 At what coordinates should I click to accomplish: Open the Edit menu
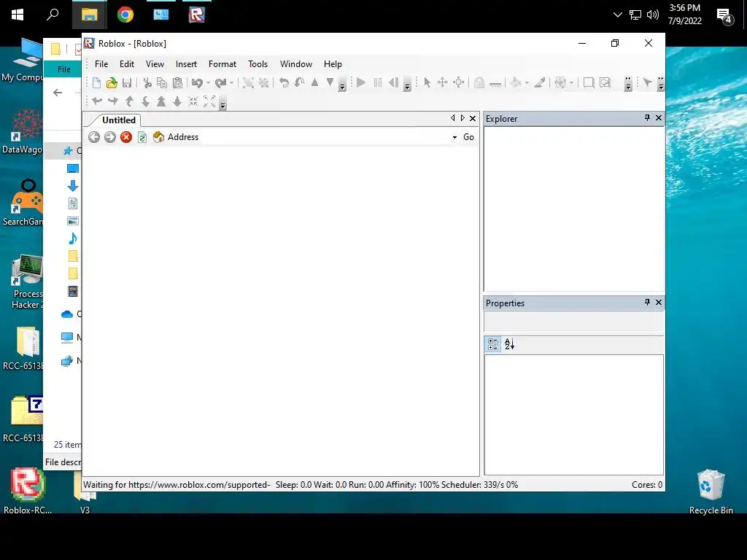127,64
